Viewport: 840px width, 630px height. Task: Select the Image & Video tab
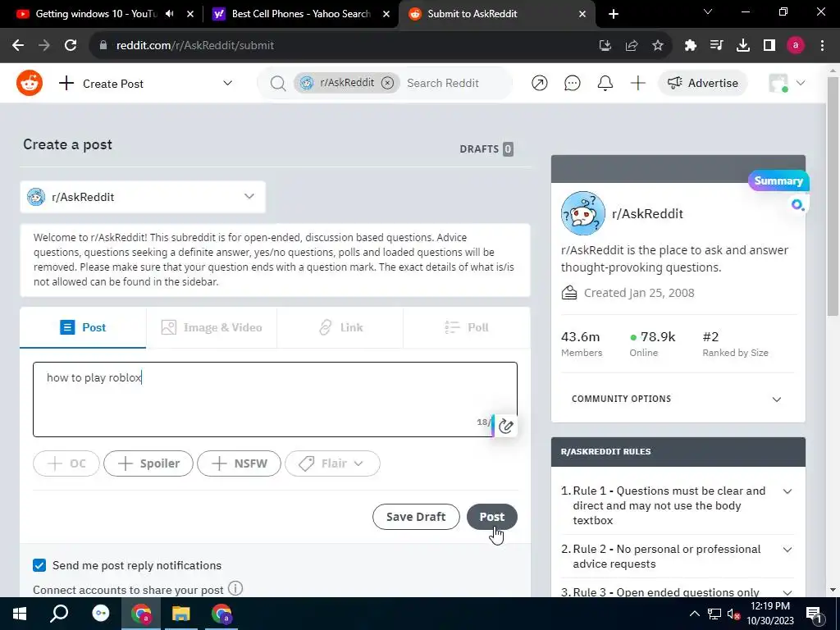[212, 327]
